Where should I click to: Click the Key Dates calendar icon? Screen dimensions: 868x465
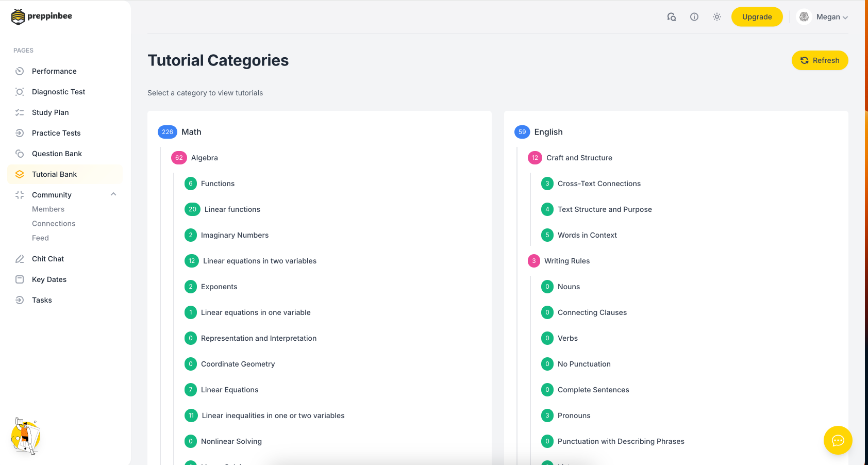[20, 279]
